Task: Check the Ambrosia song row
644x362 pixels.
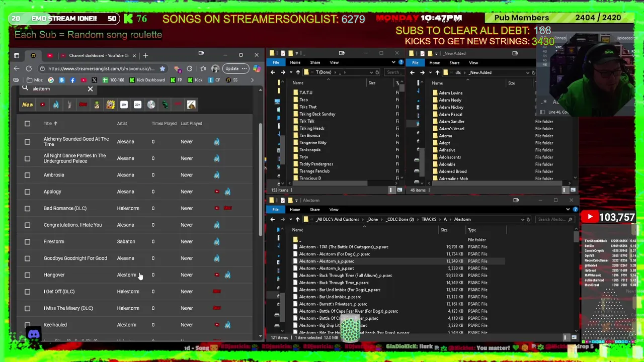Action: [28, 175]
